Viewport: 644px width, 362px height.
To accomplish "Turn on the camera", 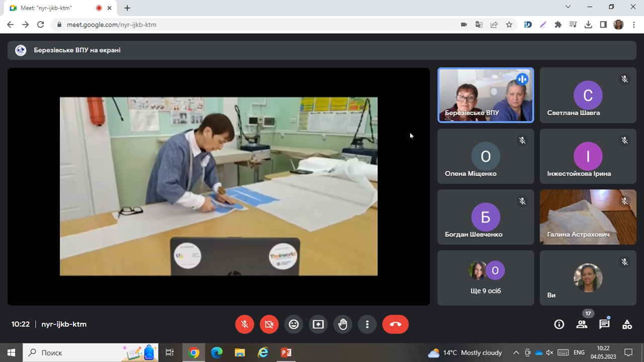I will click(269, 324).
